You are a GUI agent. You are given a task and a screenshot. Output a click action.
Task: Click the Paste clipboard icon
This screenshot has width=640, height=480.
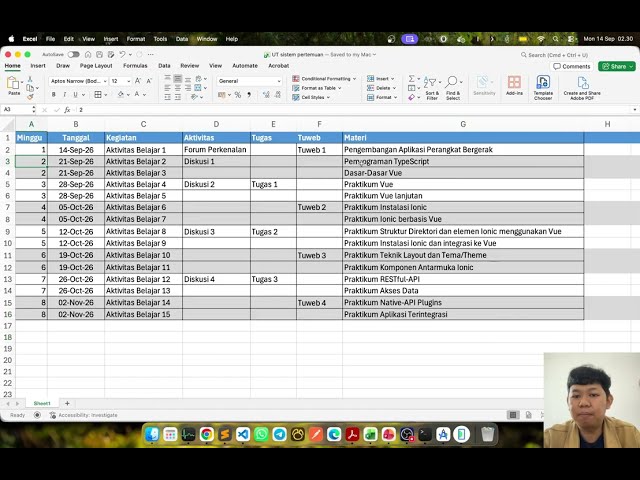click(x=13, y=83)
